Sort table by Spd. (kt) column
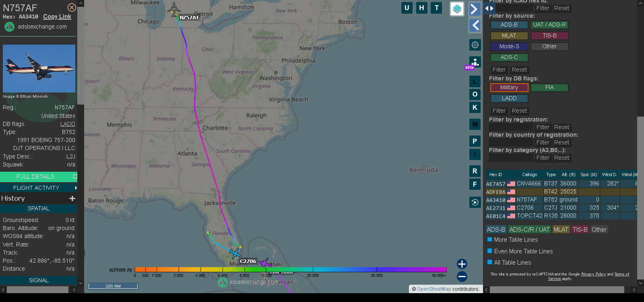 (x=589, y=175)
